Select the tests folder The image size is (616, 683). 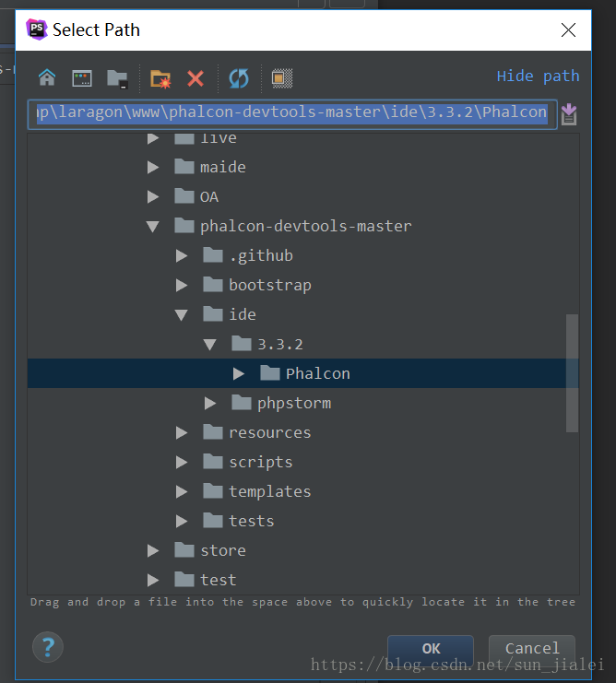[239, 522]
